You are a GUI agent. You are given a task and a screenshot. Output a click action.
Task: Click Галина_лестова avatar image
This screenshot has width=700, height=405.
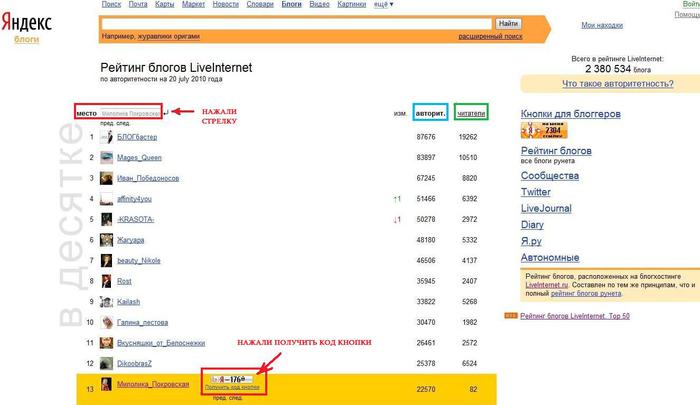click(106, 322)
